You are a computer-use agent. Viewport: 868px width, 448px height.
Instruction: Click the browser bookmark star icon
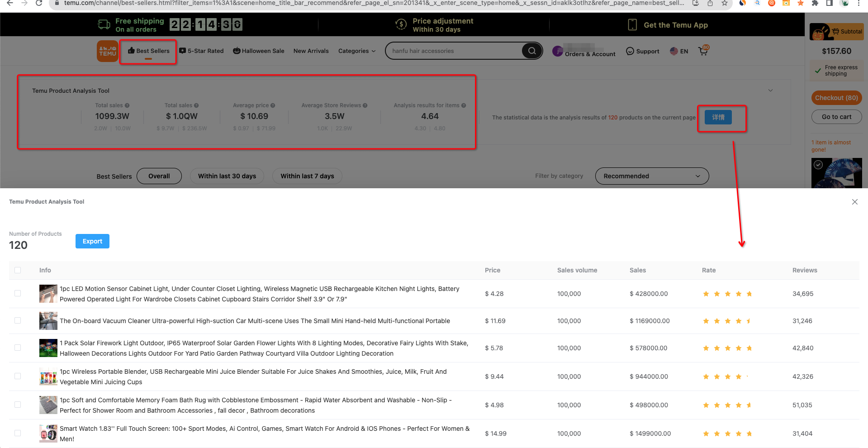click(x=725, y=3)
